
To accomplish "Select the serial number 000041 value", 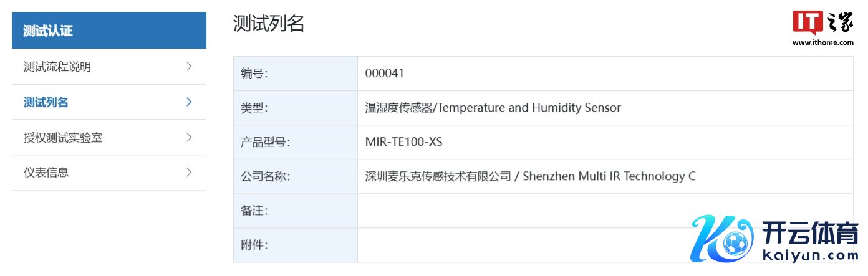I will point(385,73).
